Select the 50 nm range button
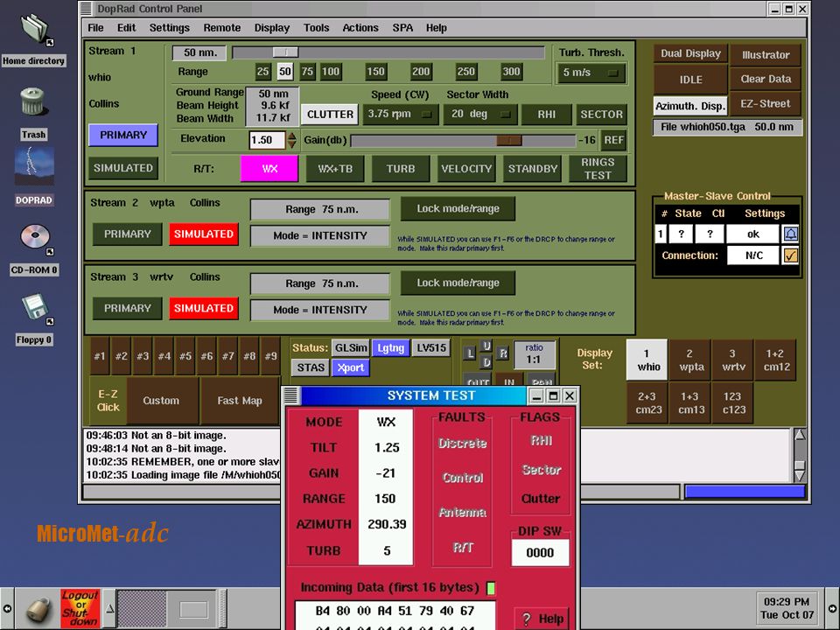840x630 pixels. click(285, 72)
